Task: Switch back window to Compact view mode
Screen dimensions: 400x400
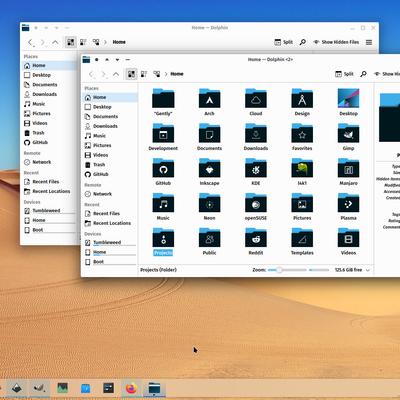Action: click(x=83, y=42)
